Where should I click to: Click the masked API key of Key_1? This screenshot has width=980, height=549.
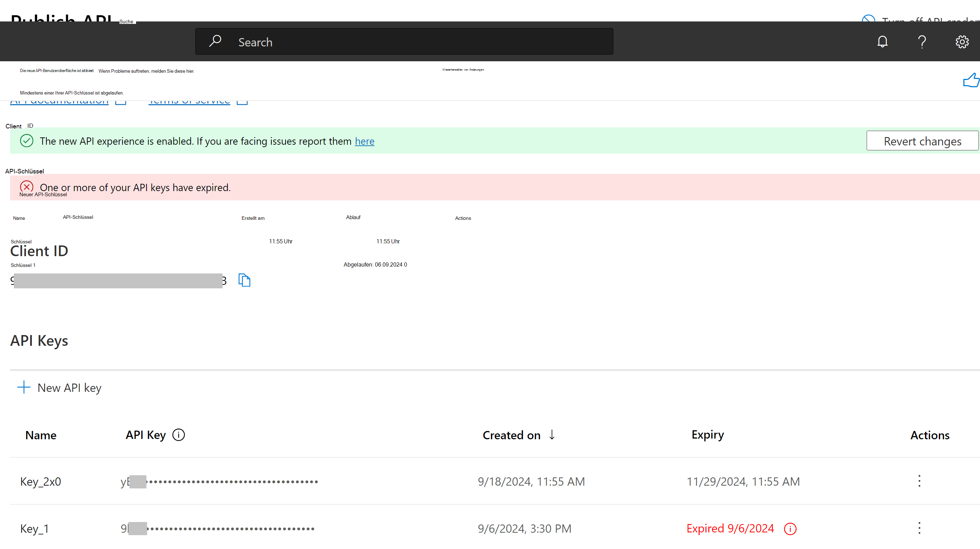coord(217,529)
